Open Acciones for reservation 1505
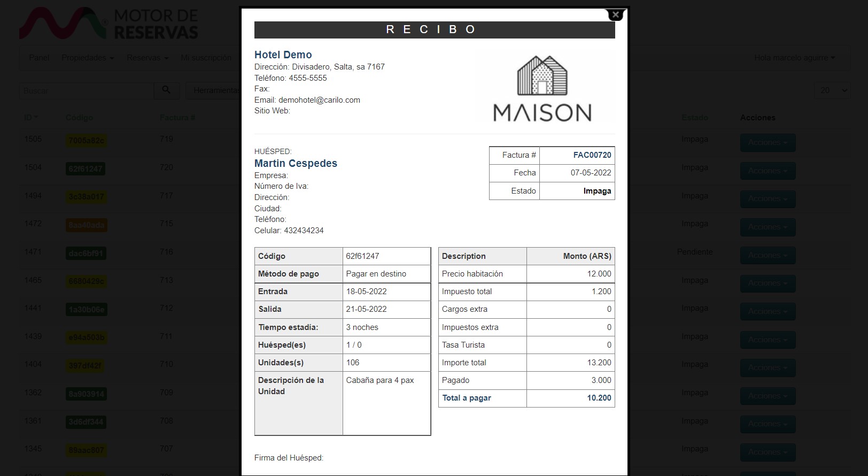868x476 pixels. tap(768, 142)
